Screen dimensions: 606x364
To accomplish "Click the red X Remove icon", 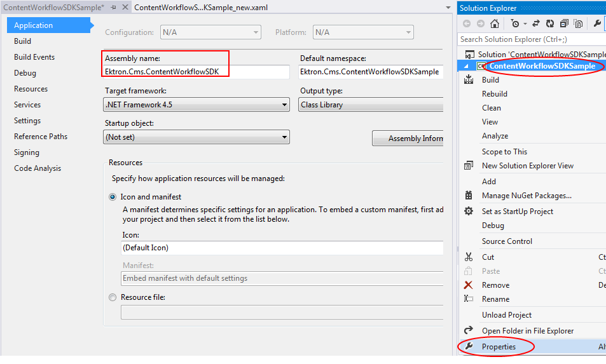I will pos(469,285).
